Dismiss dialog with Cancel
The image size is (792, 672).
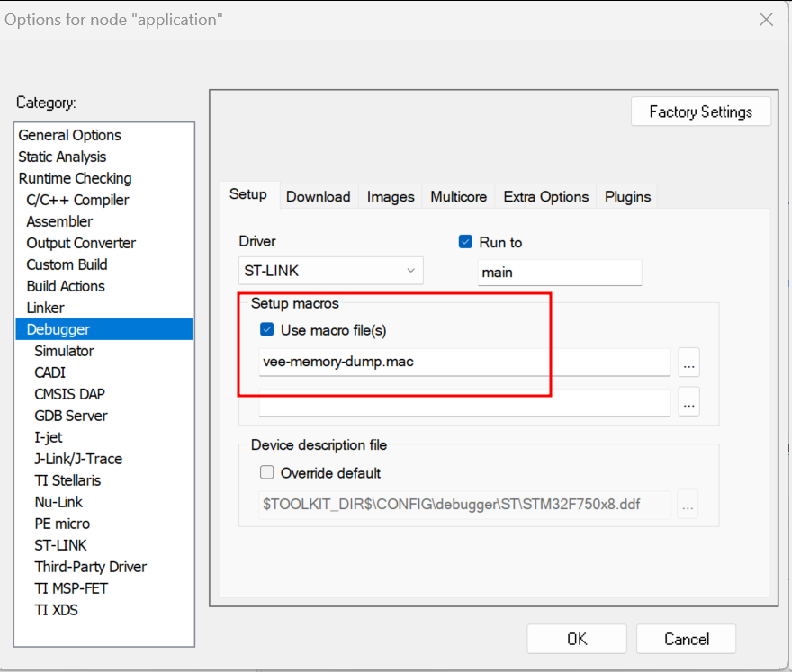686,639
